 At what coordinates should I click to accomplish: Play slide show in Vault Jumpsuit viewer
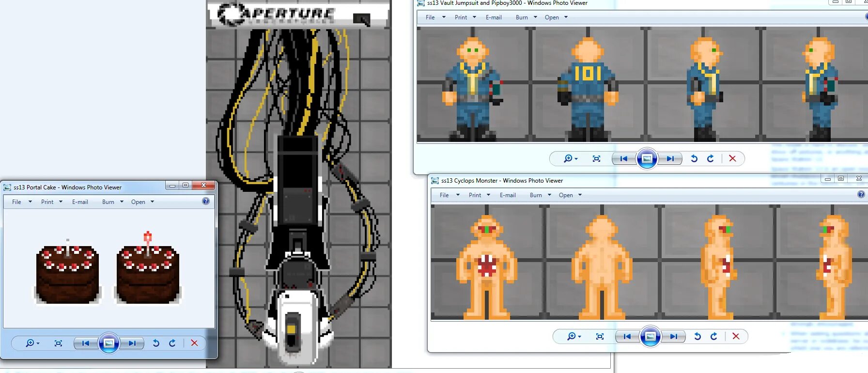click(647, 158)
